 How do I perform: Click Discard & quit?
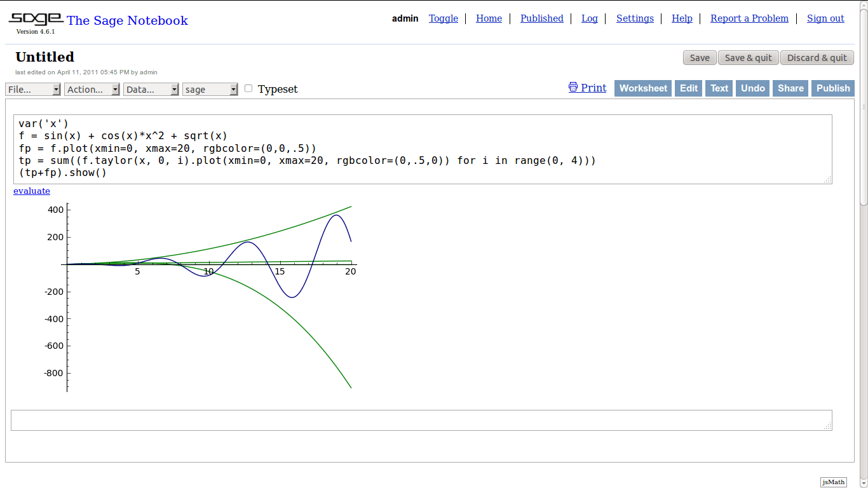[x=817, y=57]
